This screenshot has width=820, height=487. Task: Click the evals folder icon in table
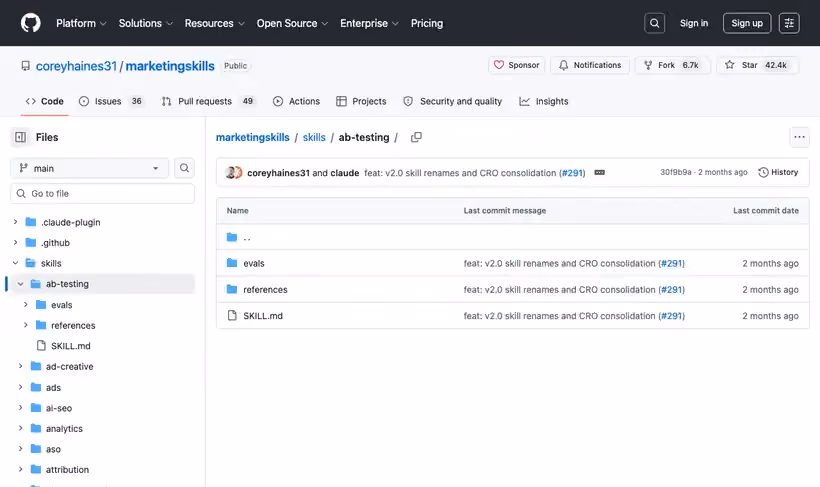pyautogui.click(x=232, y=263)
